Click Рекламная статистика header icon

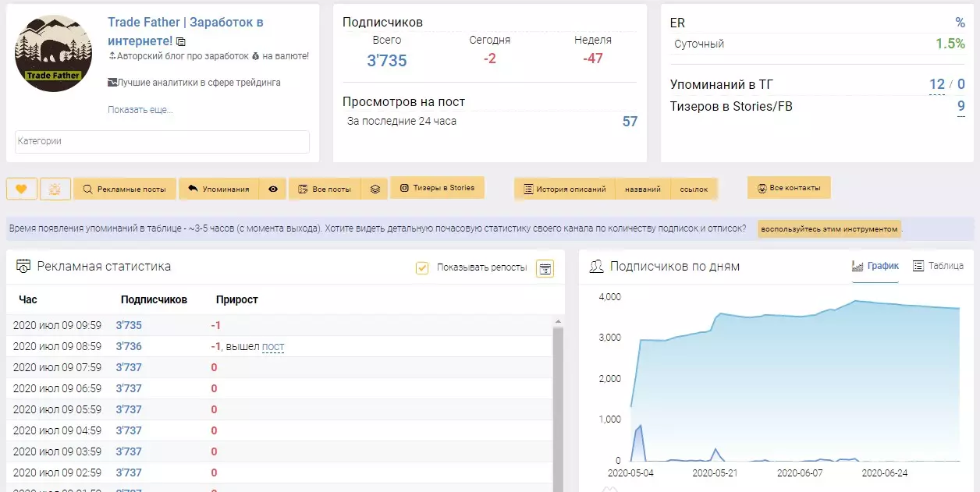pos(23,267)
